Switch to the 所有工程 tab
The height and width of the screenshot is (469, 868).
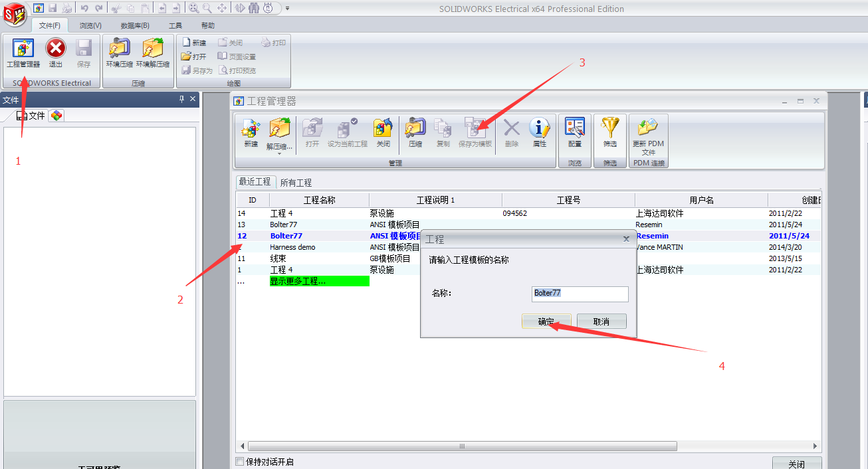(296, 183)
